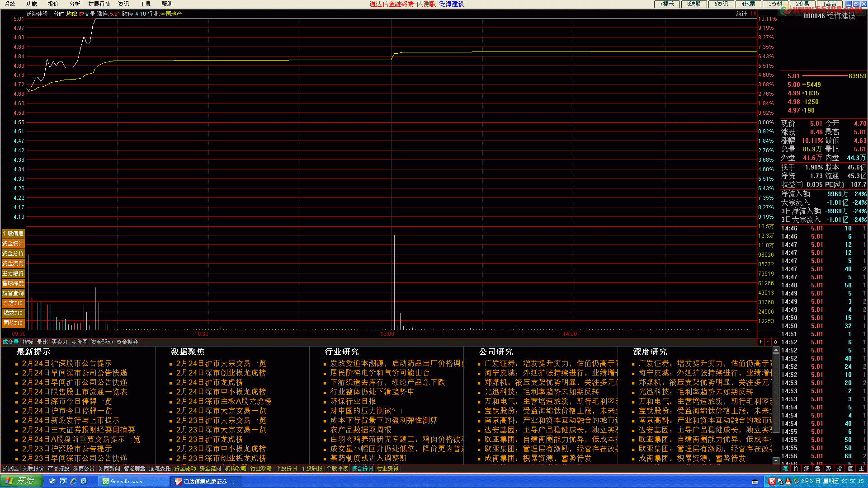Open 2月24日沪市大宗交易一览 link

pos(221,363)
